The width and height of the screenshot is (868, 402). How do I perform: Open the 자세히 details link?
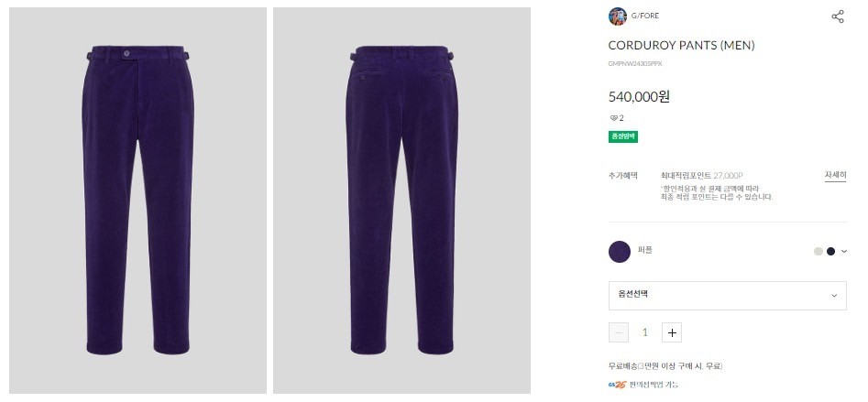pos(835,175)
